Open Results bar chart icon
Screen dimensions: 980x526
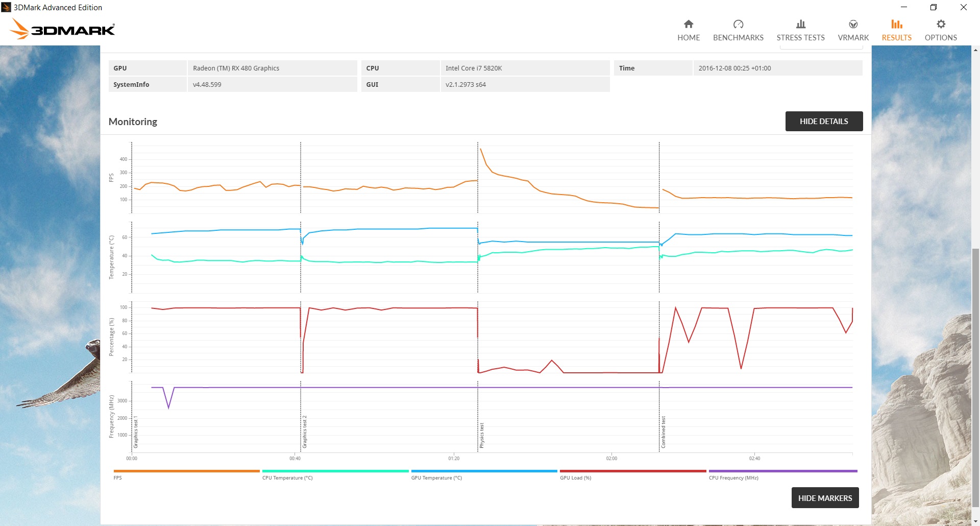point(897,24)
